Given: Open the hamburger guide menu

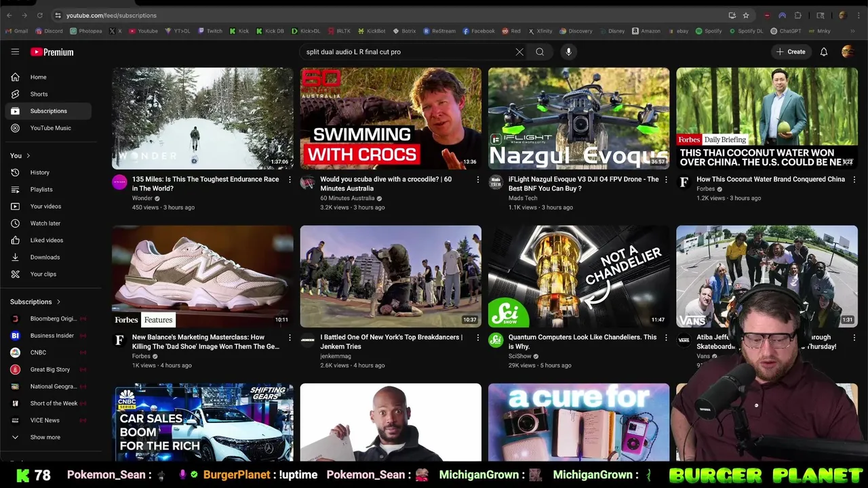Looking at the screenshot, I should click(x=15, y=52).
